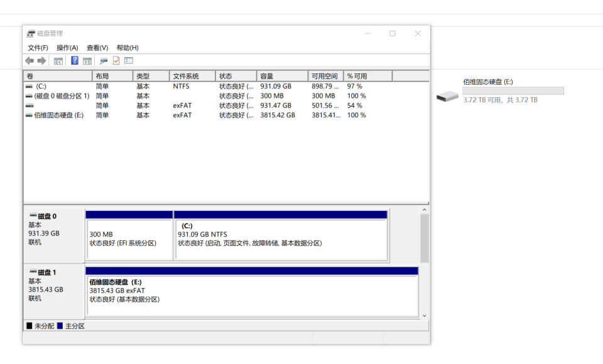This screenshot has height=364, width=603.
Task: Click the disk pane vertical scrollbar thumb
Action: [424, 238]
